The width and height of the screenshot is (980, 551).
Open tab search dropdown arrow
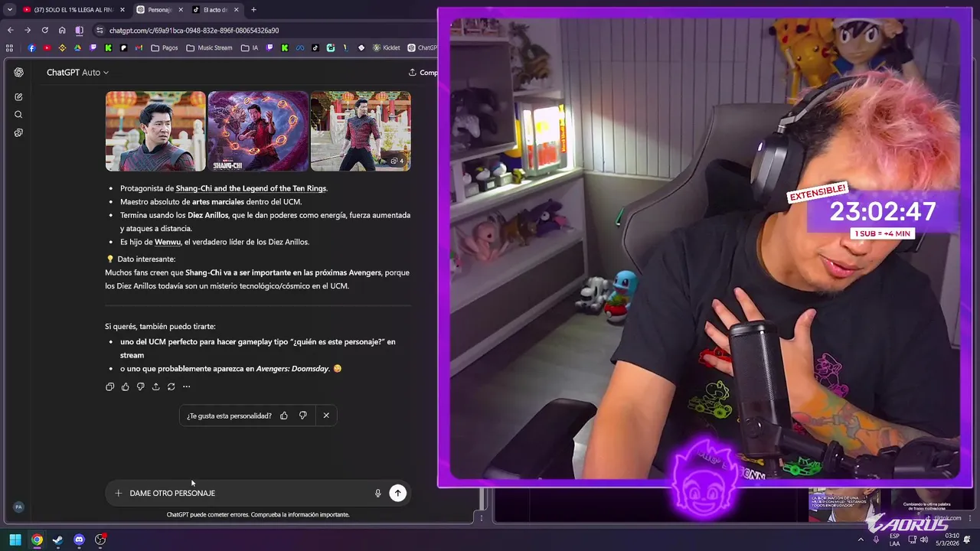point(9,10)
